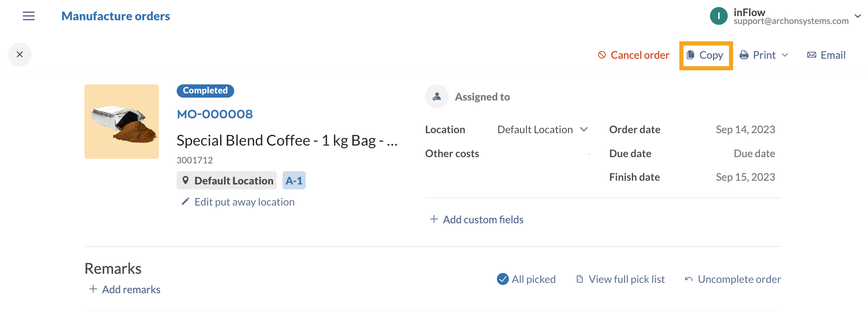Close the manufacture order with X
Image resolution: width=868 pixels, height=311 pixels.
pos(19,55)
